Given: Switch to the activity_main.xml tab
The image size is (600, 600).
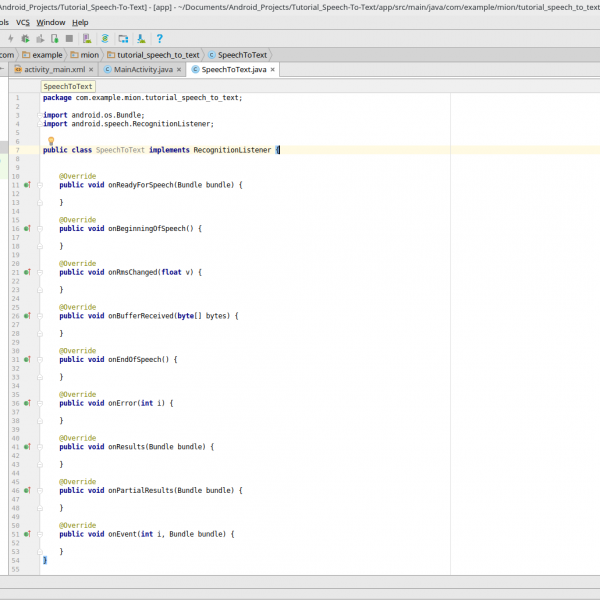Looking at the screenshot, I should [x=54, y=69].
